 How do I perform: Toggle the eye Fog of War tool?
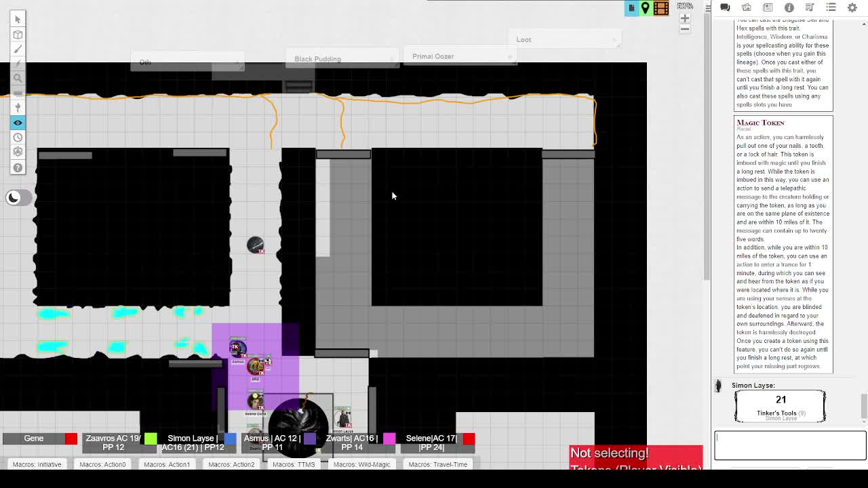point(18,123)
